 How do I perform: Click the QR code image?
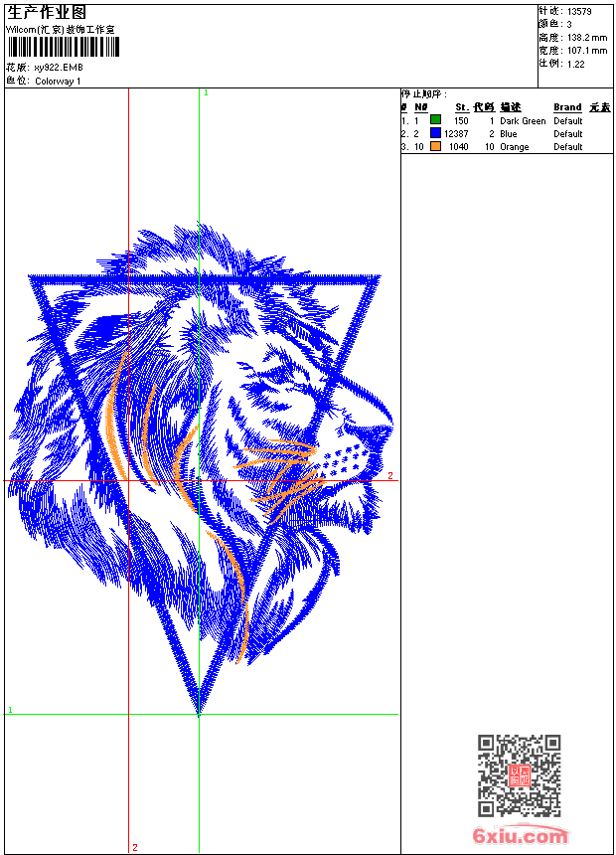click(520, 774)
